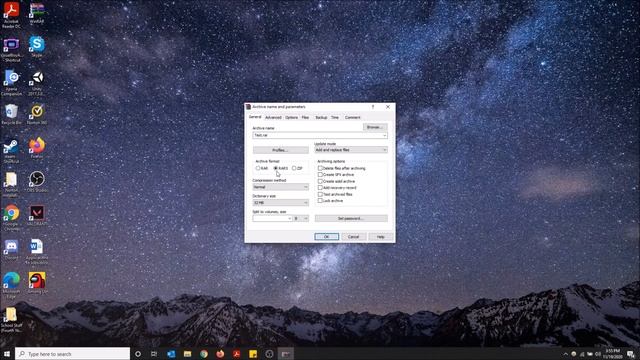640x360 pixels.
Task: Select the Unity desktop shortcut
Action: tap(37, 83)
